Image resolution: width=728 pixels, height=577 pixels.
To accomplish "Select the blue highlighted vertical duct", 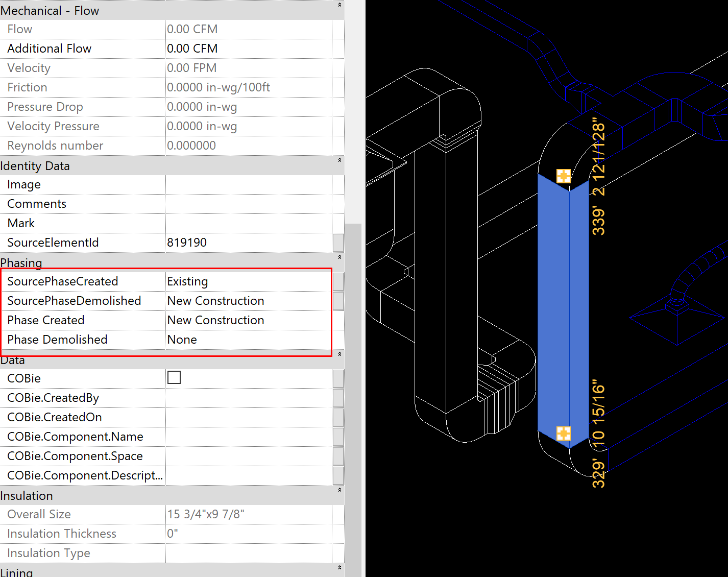I will [x=553, y=306].
